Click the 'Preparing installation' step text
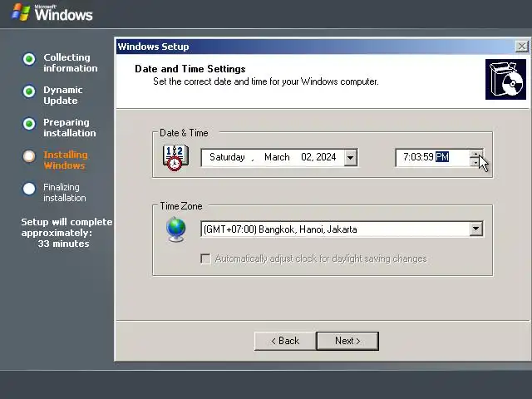Viewport: 532px width, 399px height. tap(70, 127)
